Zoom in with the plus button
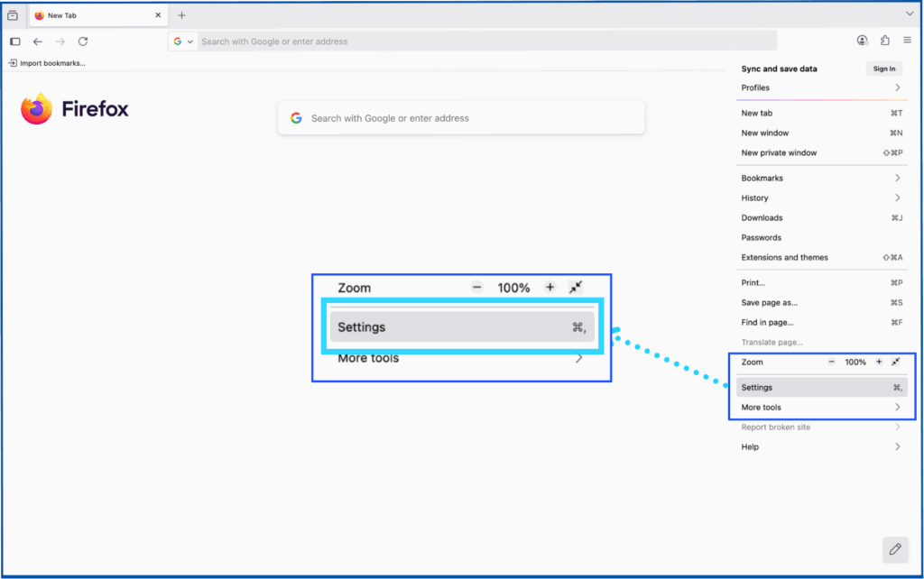This screenshot has width=924, height=579. pos(879,362)
